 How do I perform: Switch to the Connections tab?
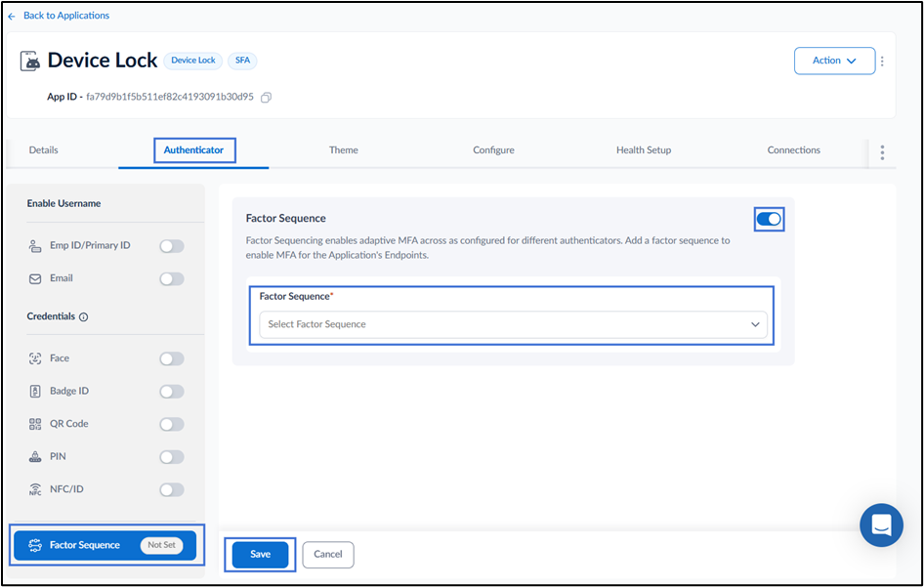tap(793, 150)
